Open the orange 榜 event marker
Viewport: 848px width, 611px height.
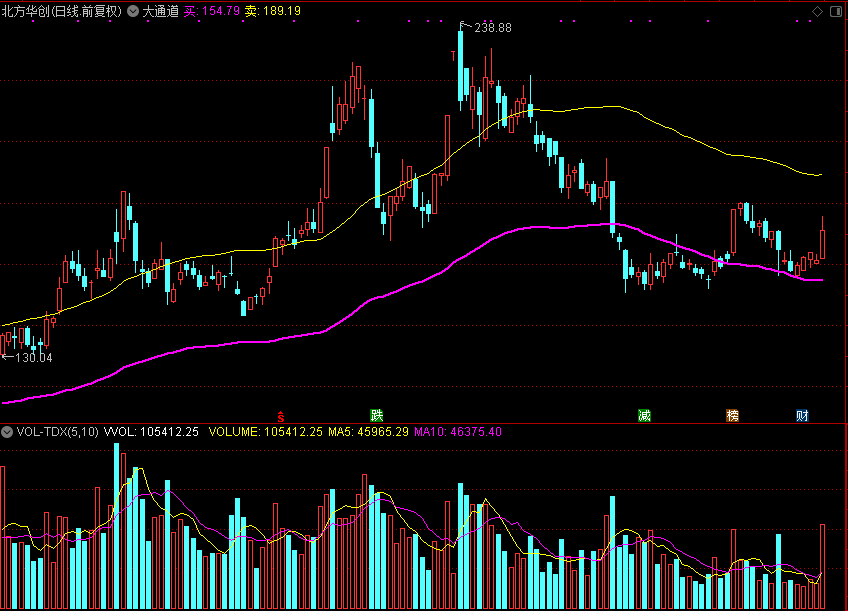click(x=732, y=415)
